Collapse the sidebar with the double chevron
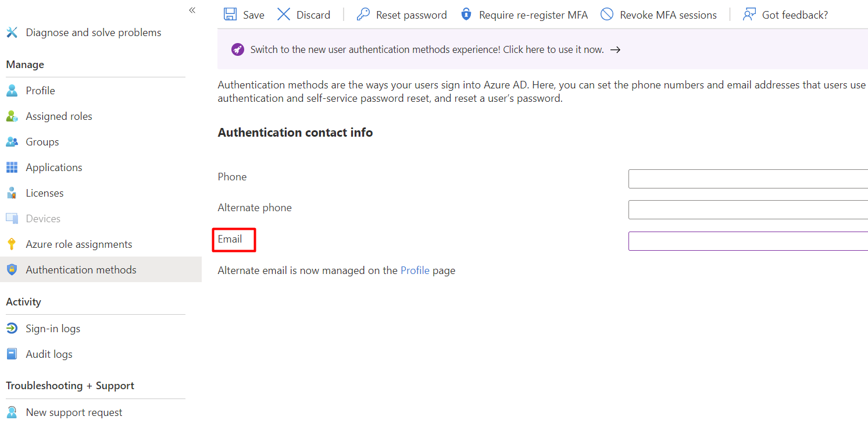 point(192,10)
